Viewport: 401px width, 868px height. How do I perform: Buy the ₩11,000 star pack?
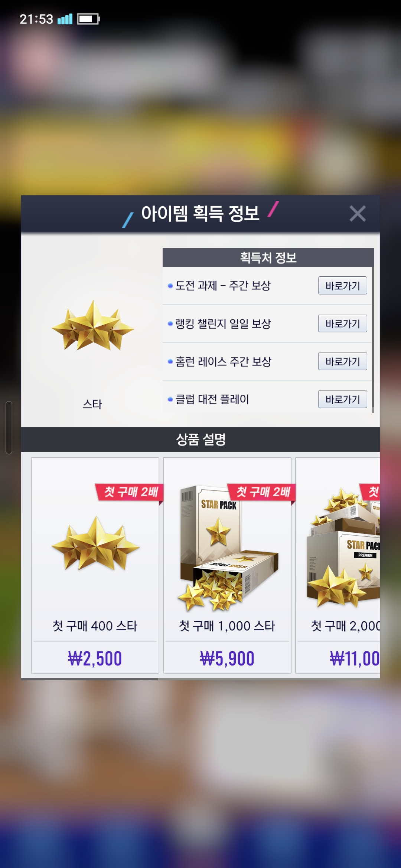point(339,658)
